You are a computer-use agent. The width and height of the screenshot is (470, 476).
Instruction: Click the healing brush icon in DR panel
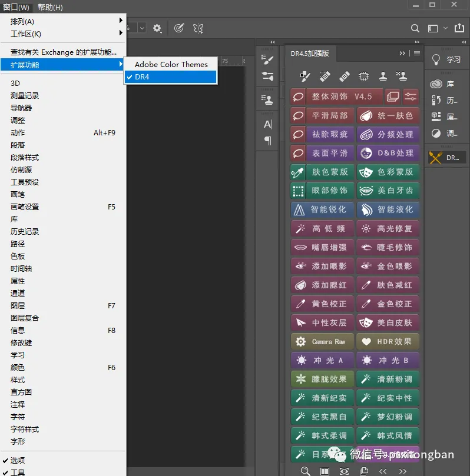click(325, 76)
